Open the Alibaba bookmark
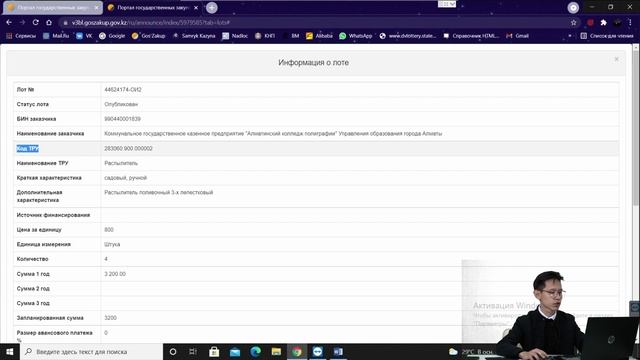Screen dimensions: 640x360 319,36
